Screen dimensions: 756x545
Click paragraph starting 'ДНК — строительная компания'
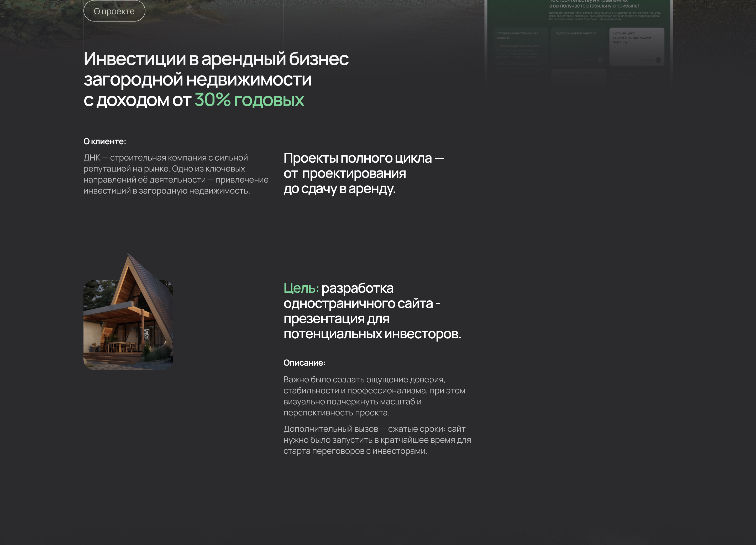[x=176, y=174]
